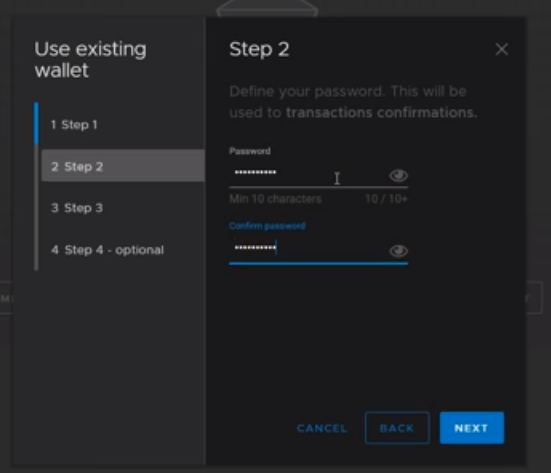Reveal the Confirm password characters

[398, 251]
